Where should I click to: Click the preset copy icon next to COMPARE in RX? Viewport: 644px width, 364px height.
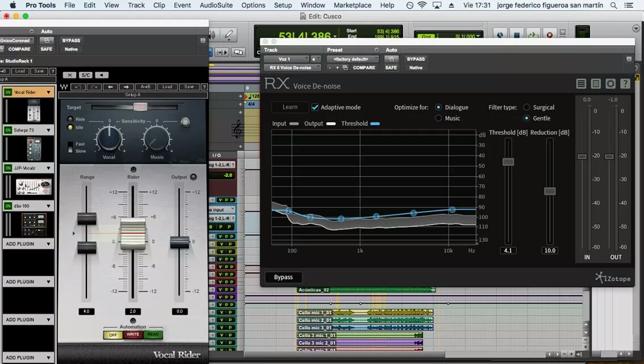[346, 67]
